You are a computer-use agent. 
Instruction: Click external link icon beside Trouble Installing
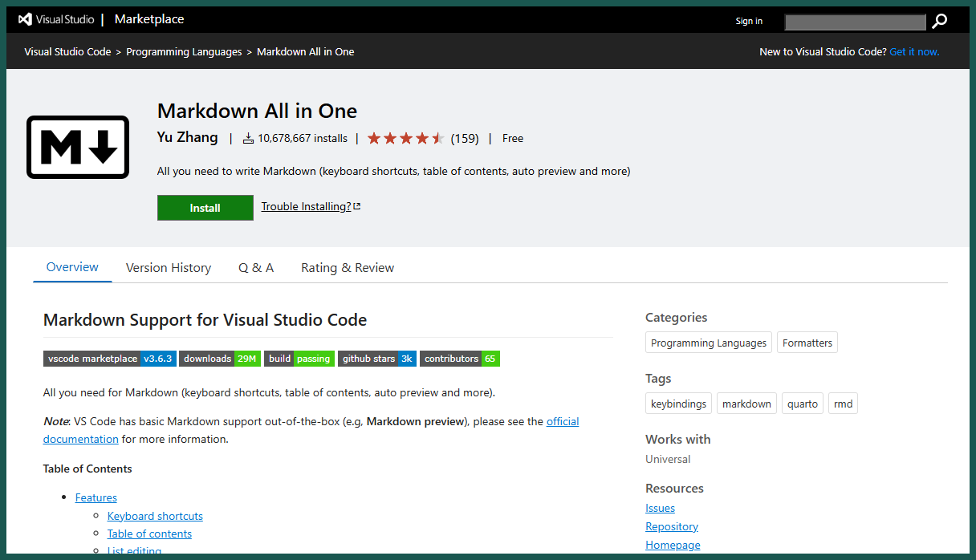(x=357, y=206)
